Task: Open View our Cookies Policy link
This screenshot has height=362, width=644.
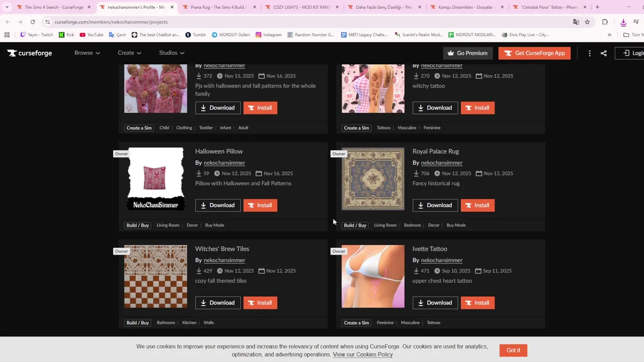Action: pyautogui.click(x=362, y=354)
